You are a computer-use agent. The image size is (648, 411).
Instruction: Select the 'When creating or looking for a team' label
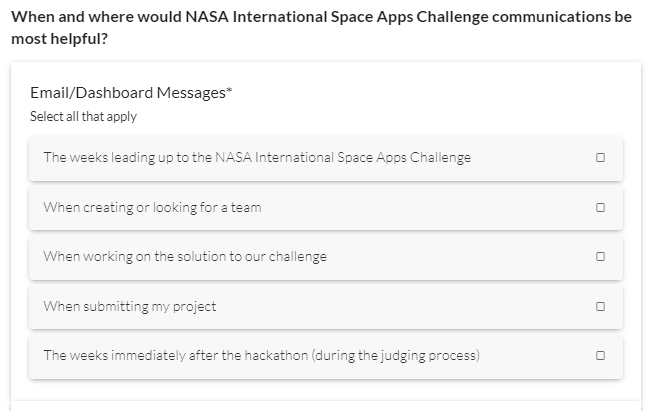click(x=152, y=208)
